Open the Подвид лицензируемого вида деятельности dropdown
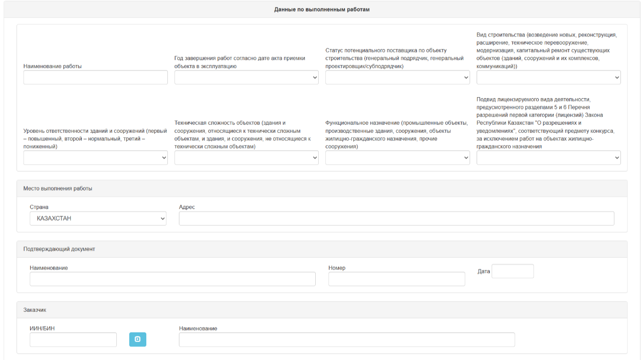Image resolution: width=644 pixels, height=360 pixels. pos(548,157)
